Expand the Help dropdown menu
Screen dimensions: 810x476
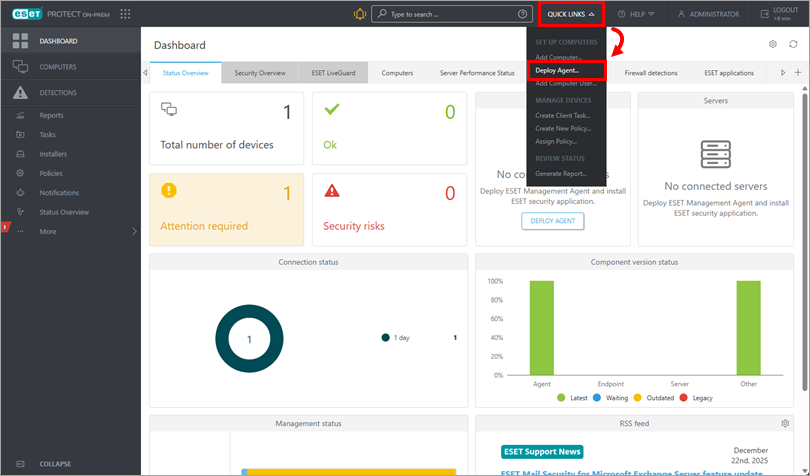point(636,14)
